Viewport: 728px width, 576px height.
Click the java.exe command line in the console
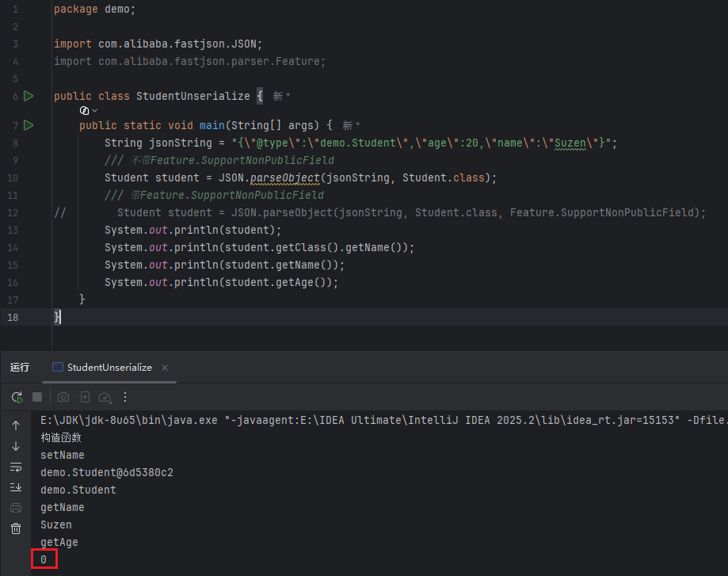coord(383,421)
